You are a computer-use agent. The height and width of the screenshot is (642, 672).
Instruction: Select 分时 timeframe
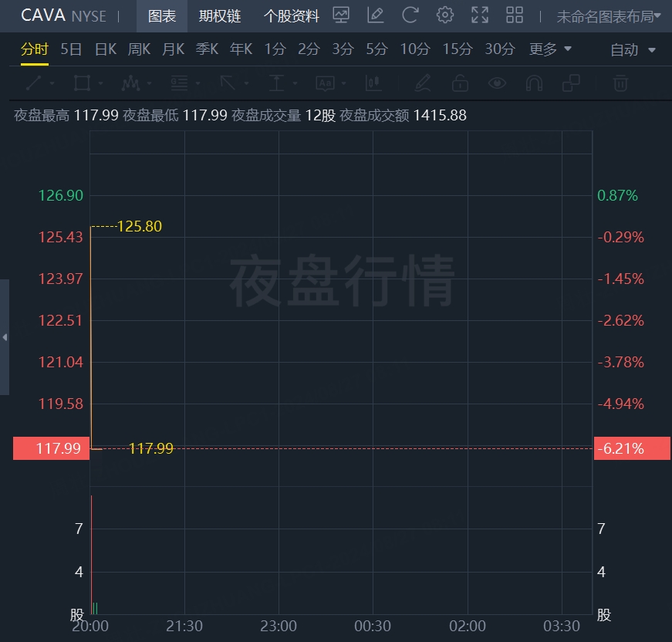35,49
